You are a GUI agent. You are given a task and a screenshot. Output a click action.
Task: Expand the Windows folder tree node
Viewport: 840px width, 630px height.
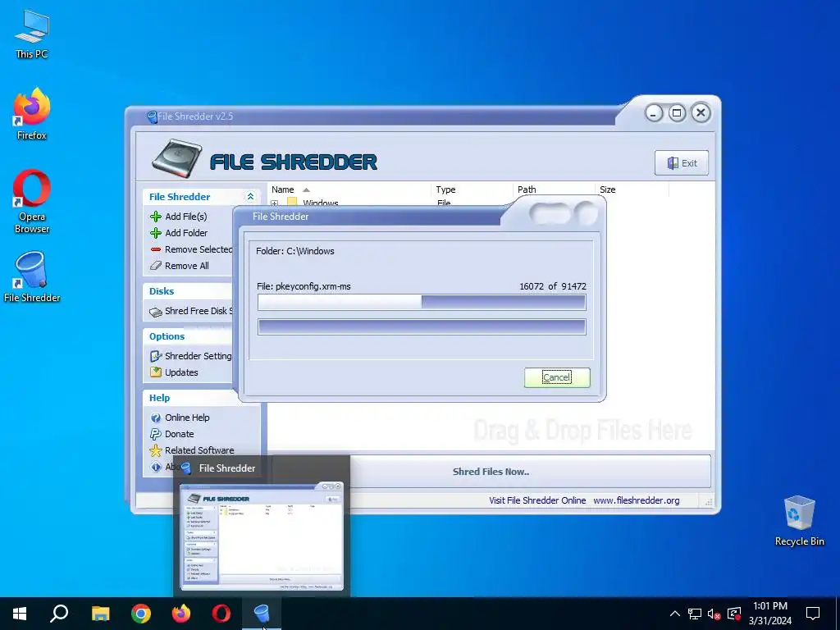pyautogui.click(x=274, y=203)
